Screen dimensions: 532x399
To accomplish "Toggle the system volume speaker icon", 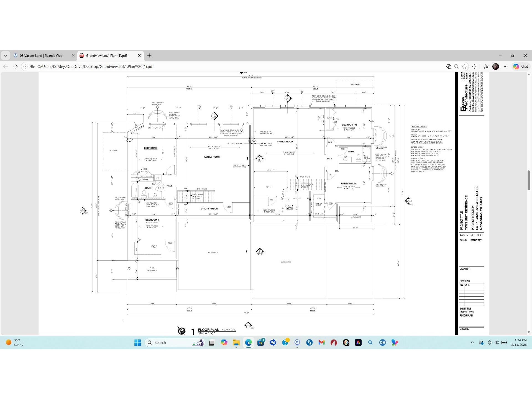I will point(497,342).
